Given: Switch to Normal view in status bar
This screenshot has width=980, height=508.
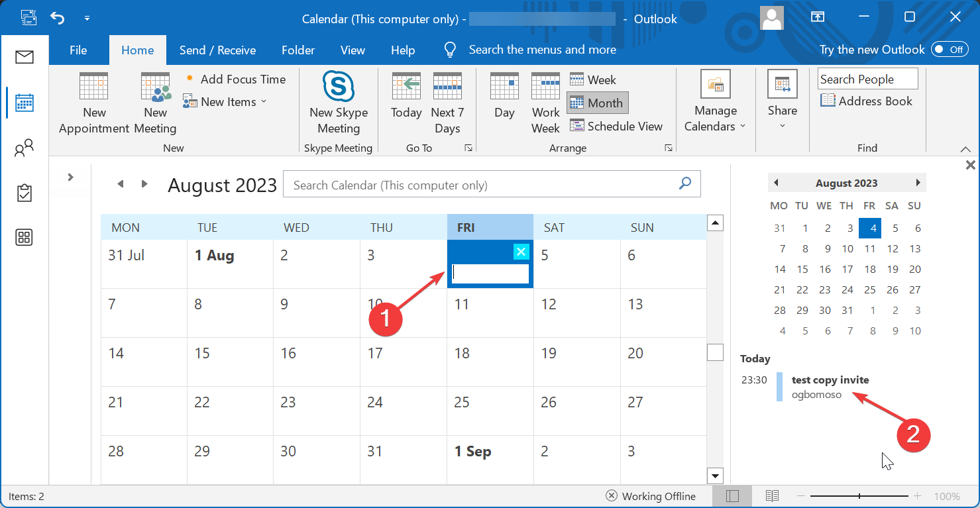Looking at the screenshot, I should click(x=732, y=496).
